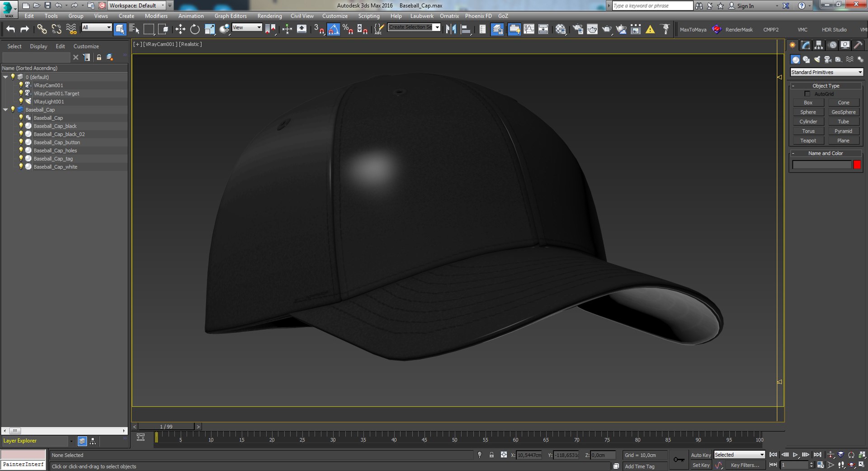Screen dimensions: 868x471
Task: Open the selection filter All dropdown
Action: click(96, 28)
